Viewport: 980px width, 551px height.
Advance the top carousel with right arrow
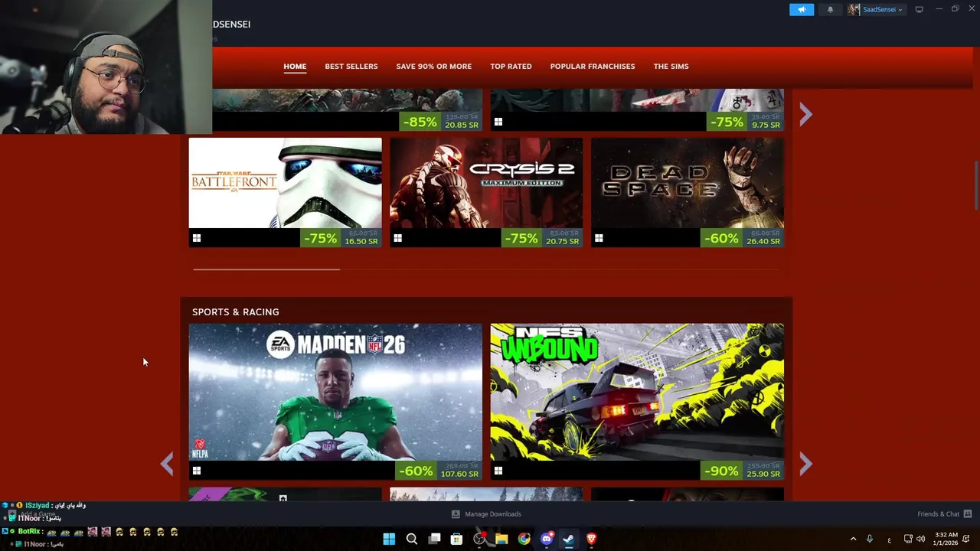point(805,115)
